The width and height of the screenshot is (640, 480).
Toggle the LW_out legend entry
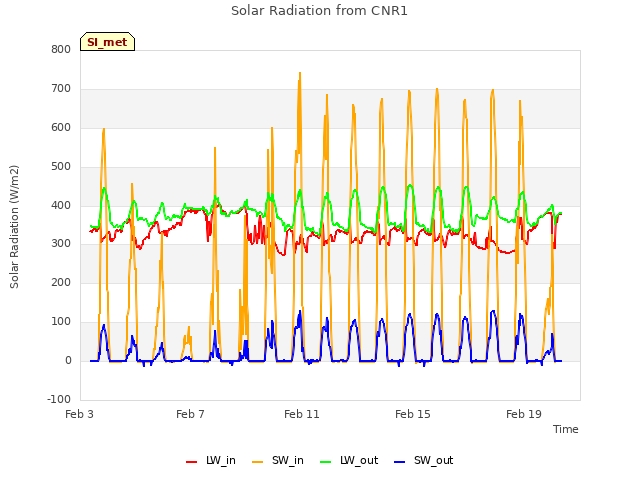click(x=349, y=460)
